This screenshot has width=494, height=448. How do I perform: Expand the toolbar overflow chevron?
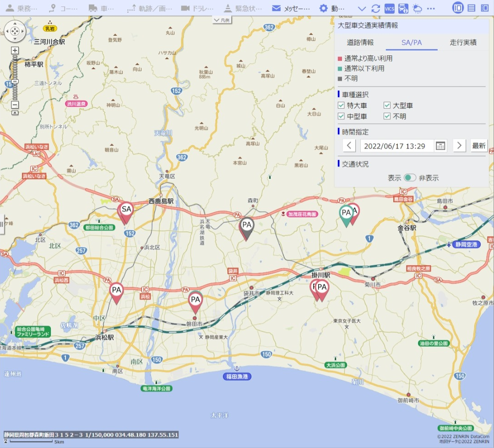(362, 9)
